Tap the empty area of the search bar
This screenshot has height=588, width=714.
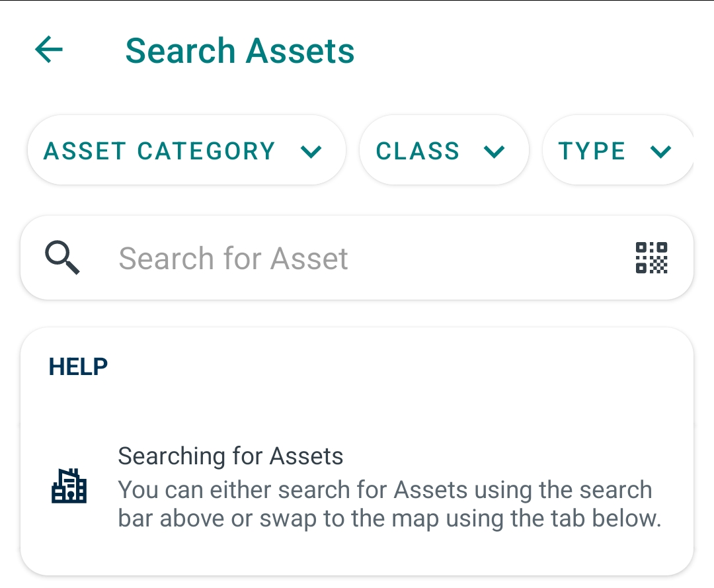[x=483, y=258]
